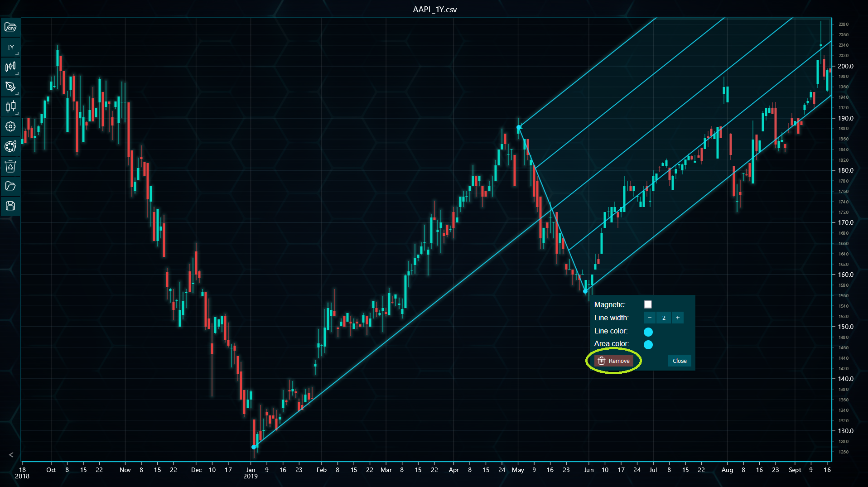868x487 pixels.
Task: Toggle the Magnetic checkbox
Action: [648, 304]
